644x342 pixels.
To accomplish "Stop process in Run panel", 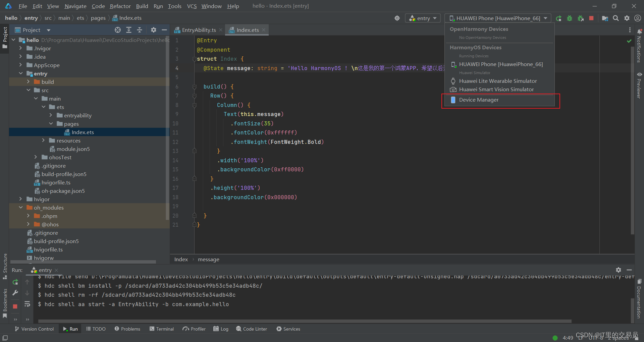I will pos(15,306).
